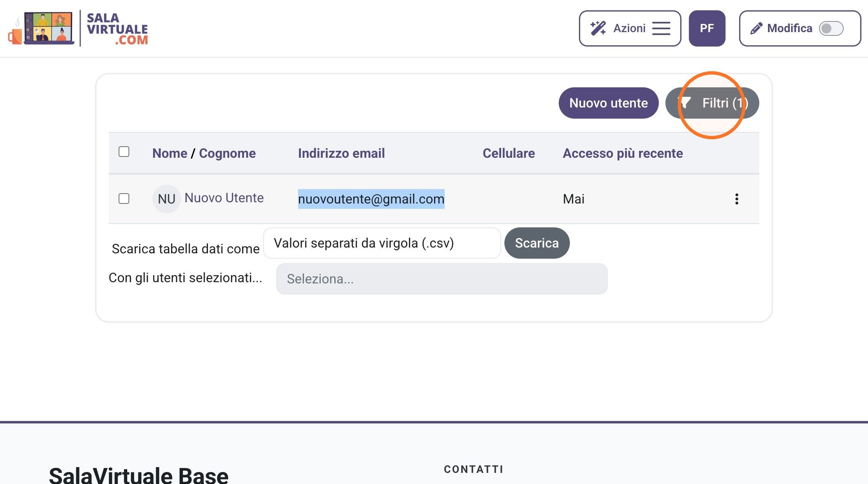Create a user with Nuovo utente button
This screenshot has width=868, height=484.
[608, 103]
